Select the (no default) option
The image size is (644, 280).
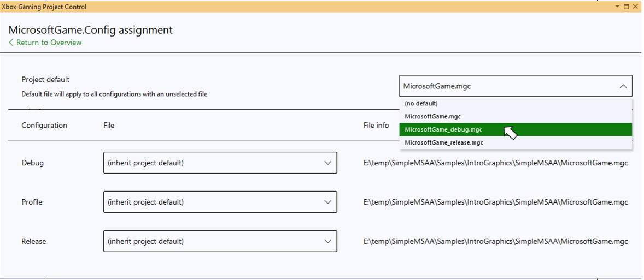(x=516, y=103)
